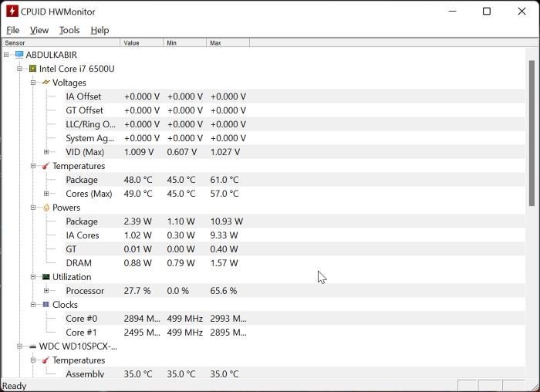The width and height of the screenshot is (540, 392).
Task: Collapse the CPU Temperatures section
Action: point(33,166)
